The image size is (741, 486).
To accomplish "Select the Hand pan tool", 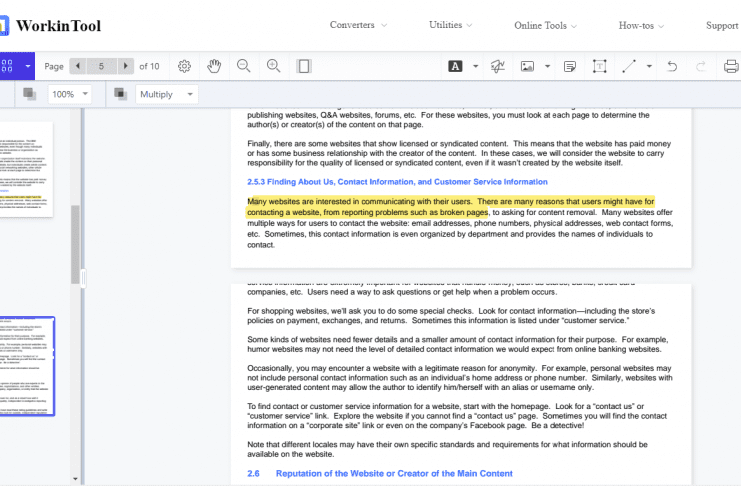I will tap(214, 66).
